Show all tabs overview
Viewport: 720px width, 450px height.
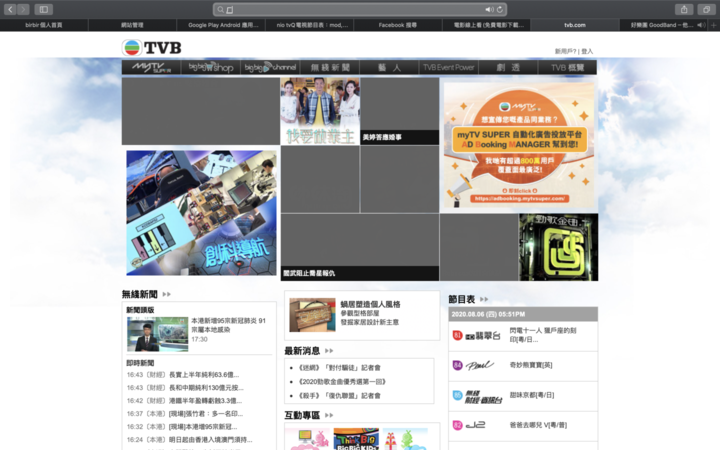tap(706, 9)
